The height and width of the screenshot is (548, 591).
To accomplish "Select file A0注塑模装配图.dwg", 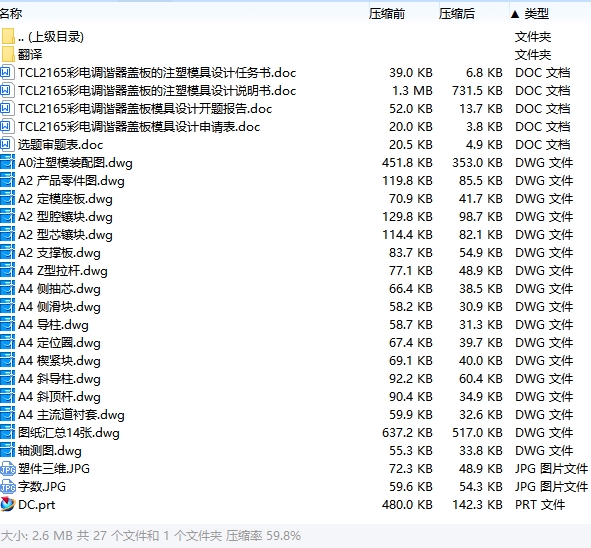I will tap(75, 163).
